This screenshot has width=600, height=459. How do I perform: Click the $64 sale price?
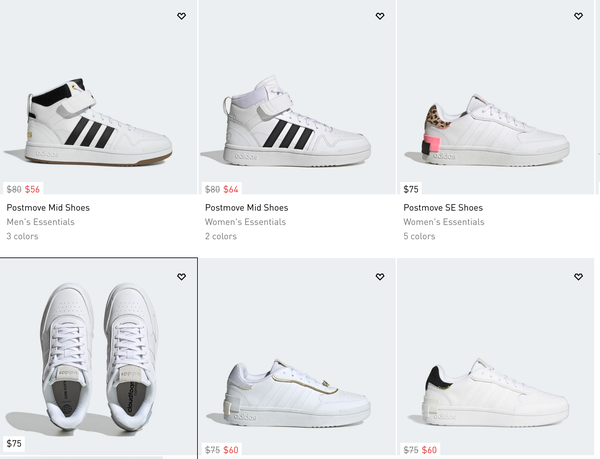[x=231, y=189]
